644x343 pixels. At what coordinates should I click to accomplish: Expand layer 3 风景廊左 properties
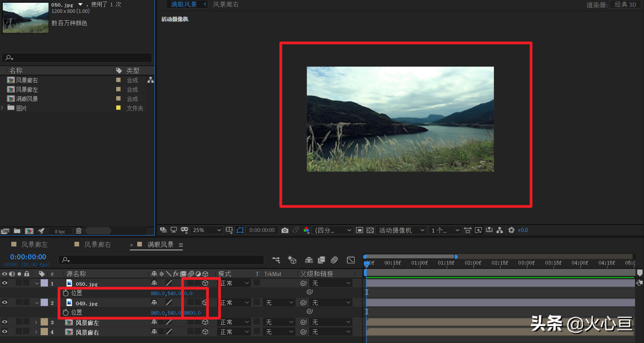tap(36, 322)
